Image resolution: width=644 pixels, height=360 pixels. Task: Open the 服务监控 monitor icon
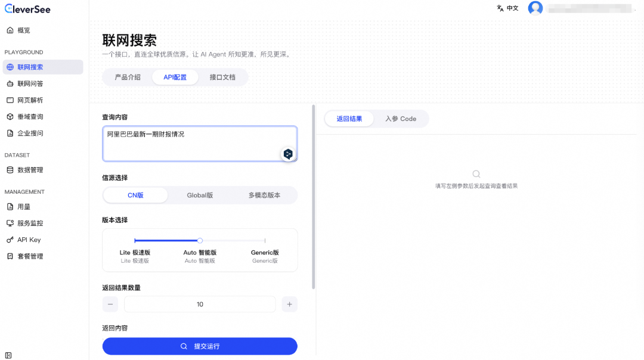[x=10, y=224]
